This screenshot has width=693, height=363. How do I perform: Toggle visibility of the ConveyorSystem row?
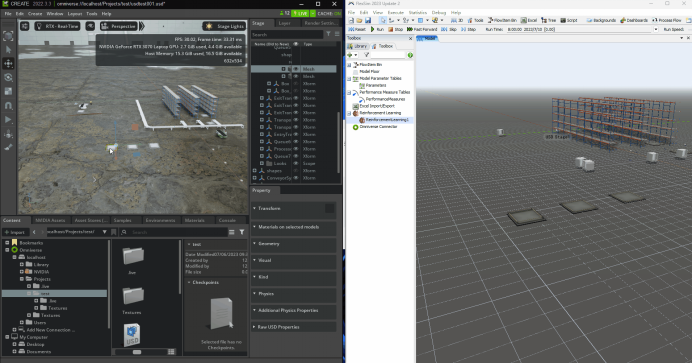(296, 178)
